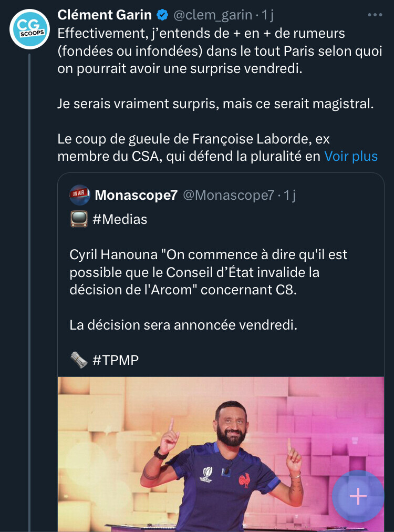Click the Clément Garin display name
The width and height of the screenshot is (394, 532).
[104, 15]
